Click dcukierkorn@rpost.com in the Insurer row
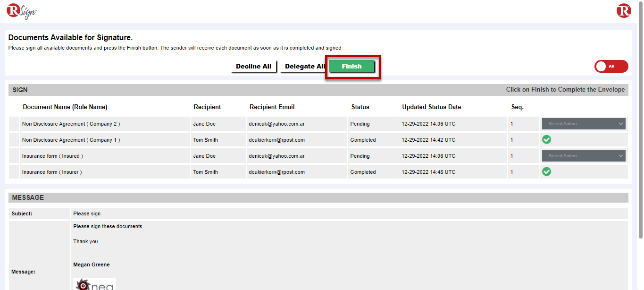 [x=276, y=172]
